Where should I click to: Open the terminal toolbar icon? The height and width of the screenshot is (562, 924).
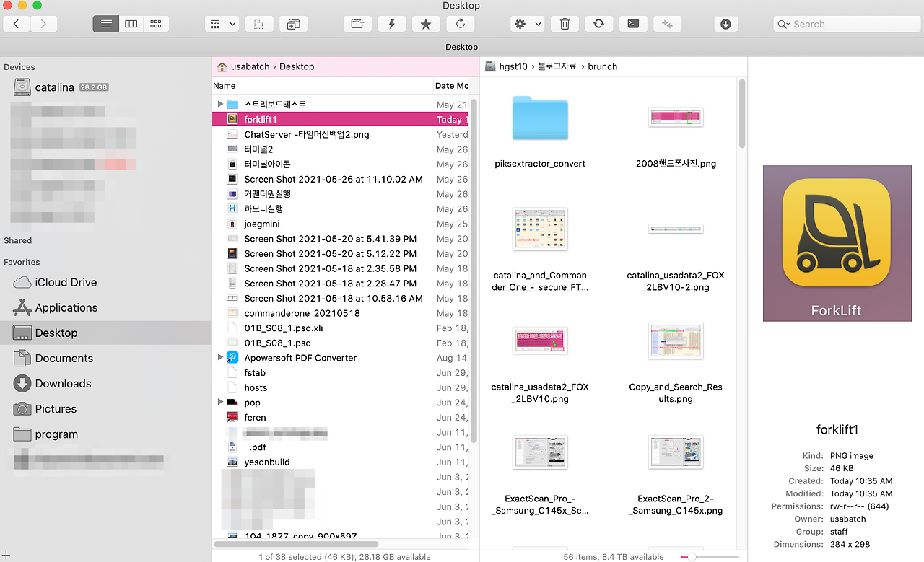(633, 24)
